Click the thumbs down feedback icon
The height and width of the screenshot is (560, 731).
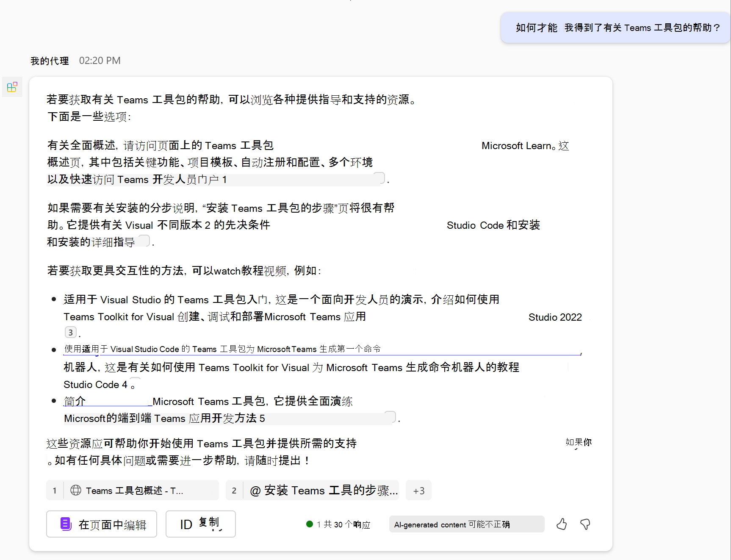(x=585, y=524)
